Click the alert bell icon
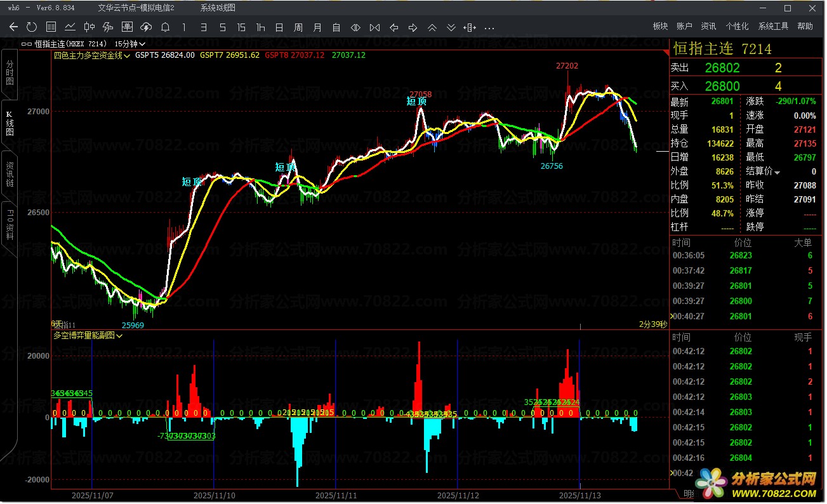The image size is (827, 504). 165,27
